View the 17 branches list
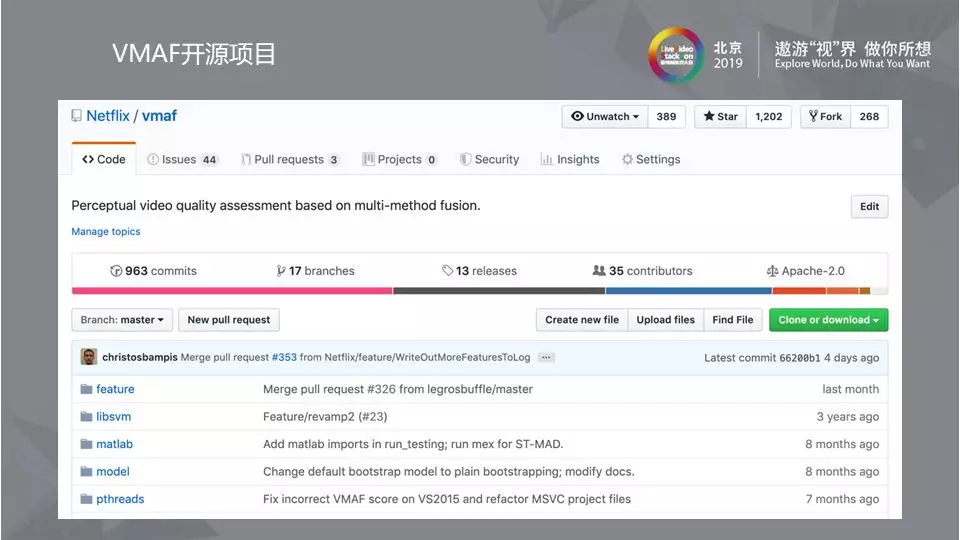 point(315,271)
